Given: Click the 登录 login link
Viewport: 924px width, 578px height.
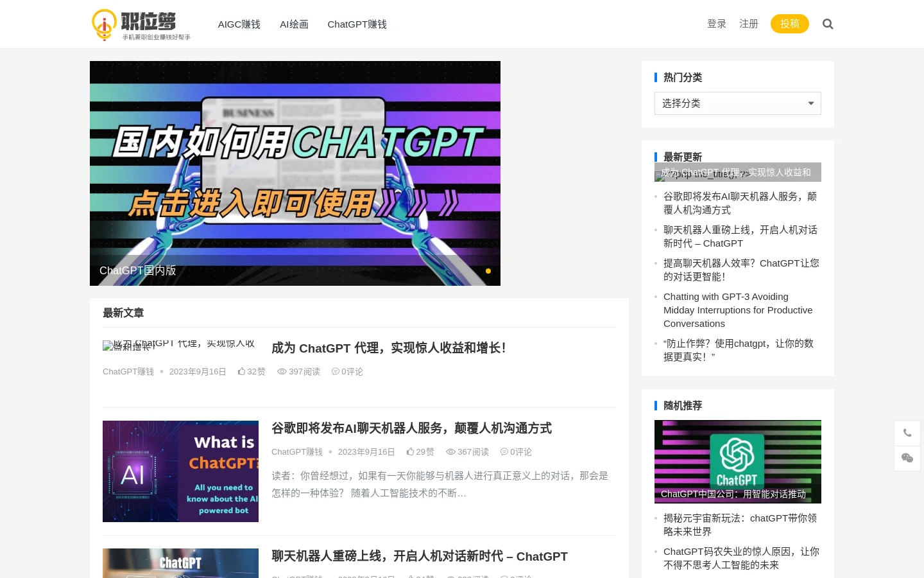Looking at the screenshot, I should click(717, 24).
